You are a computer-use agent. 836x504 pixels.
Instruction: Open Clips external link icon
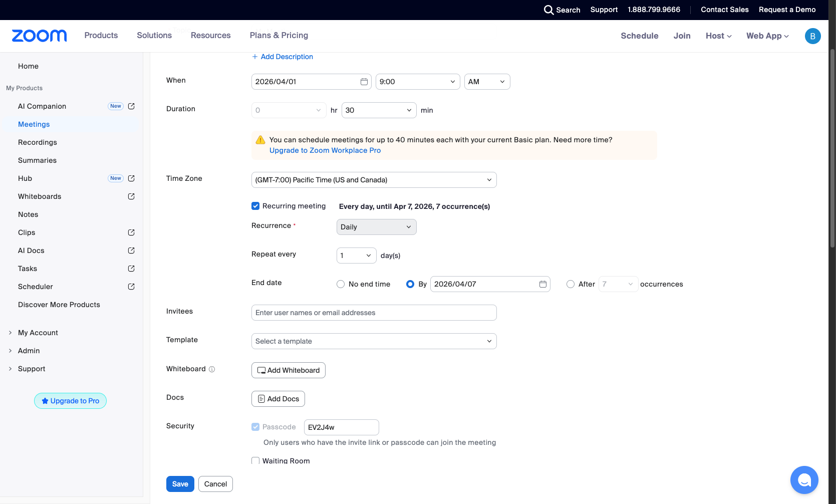tap(131, 232)
